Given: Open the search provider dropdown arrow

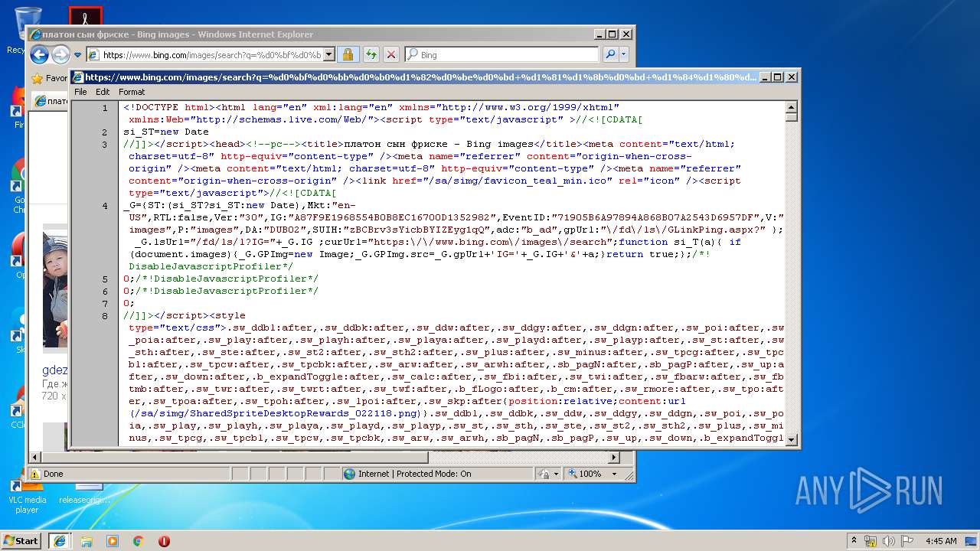Looking at the screenshot, I should click(x=624, y=54).
